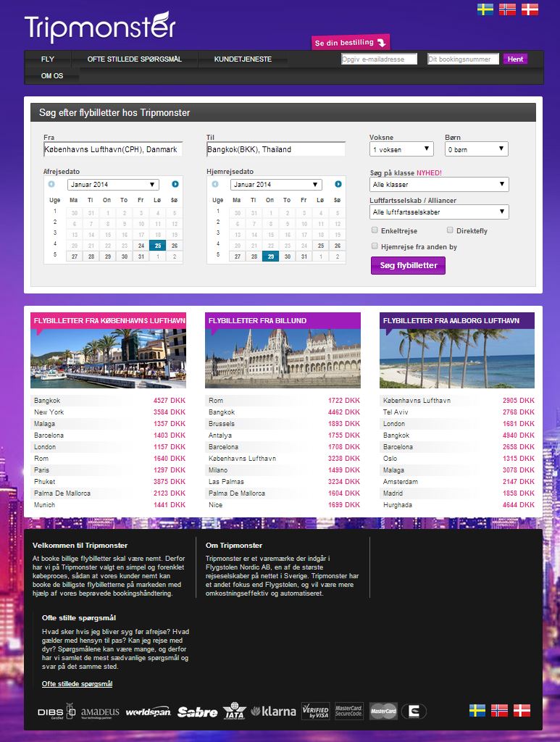Open the OM OS menu item
Image resolution: width=560 pixels, height=742 pixels.
(52, 75)
